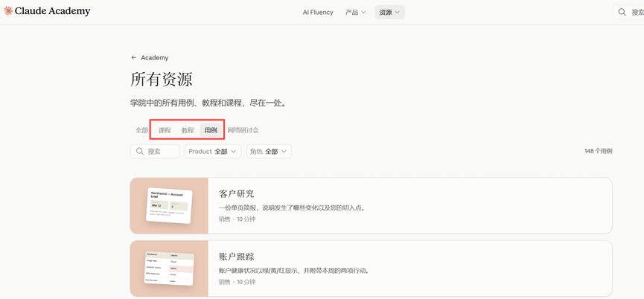This screenshot has height=299, width=644.
Task: Click the subtitle 学院中的所有用例 text
Action: [x=208, y=103]
